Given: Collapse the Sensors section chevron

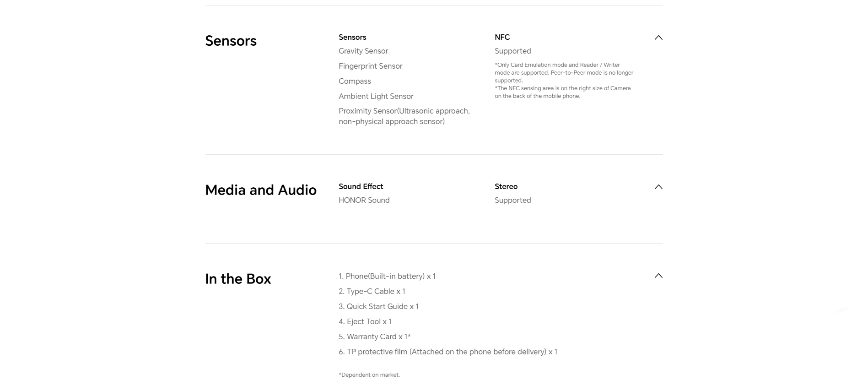Looking at the screenshot, I should pos(658,38).
